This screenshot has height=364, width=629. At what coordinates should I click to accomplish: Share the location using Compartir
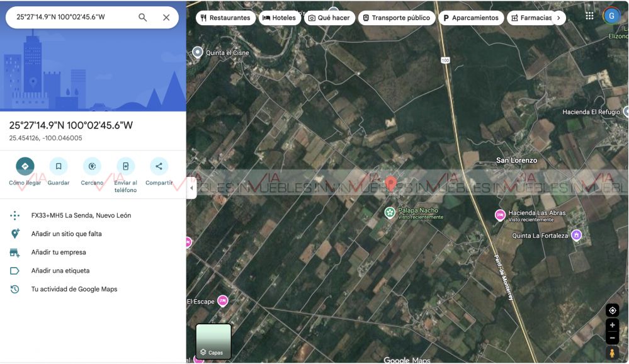(159, 166)
